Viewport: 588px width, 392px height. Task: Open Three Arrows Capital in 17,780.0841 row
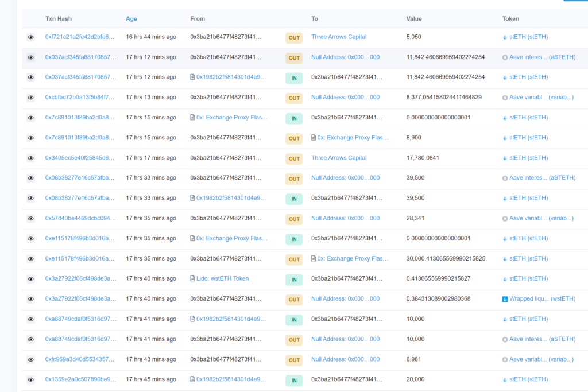pyautogui.click(x=339, y=158)
